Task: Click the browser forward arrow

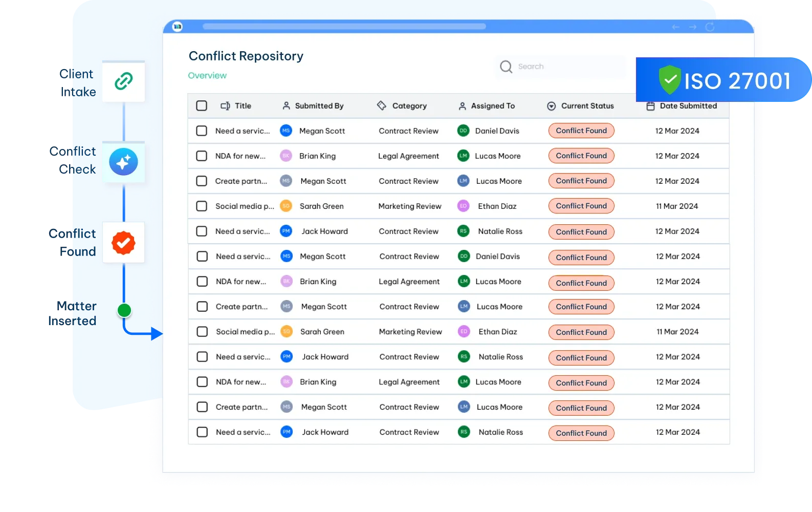Action: pyautogui.click(x=693, y=27)
